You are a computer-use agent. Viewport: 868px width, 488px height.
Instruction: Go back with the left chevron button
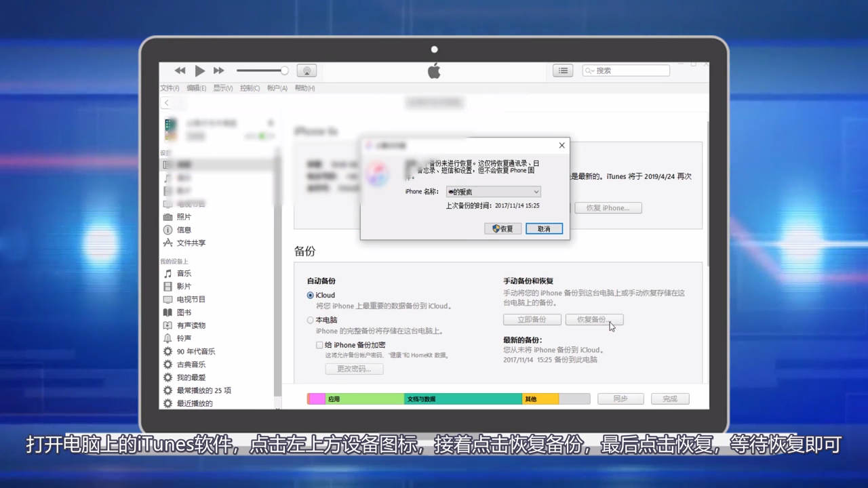[x=166, y=103]
